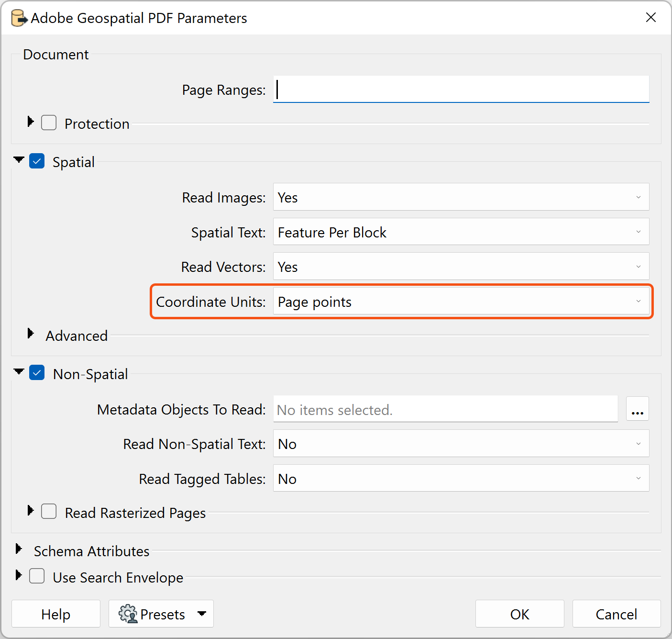Enable the Protection checkbox
672x639 pixels.
(49, 123)
